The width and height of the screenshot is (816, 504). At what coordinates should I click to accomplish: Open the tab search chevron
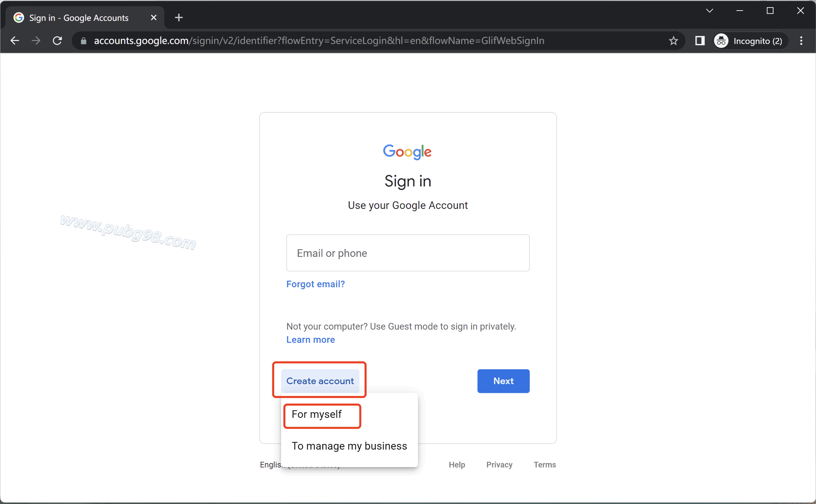pos(710,11)
